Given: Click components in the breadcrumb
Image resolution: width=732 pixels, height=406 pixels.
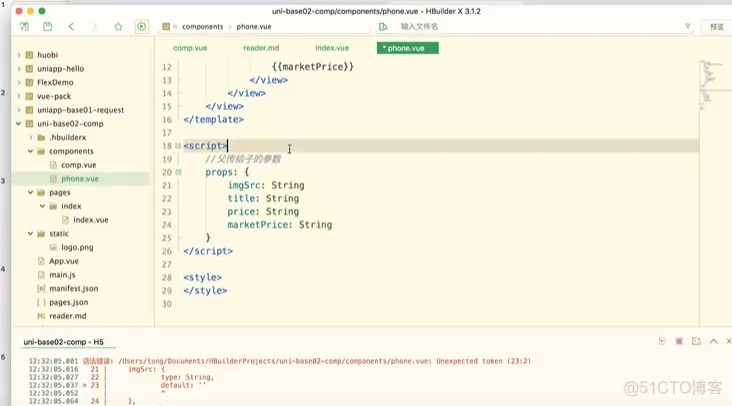Looking at the screenshot, I should click(203, 27).
